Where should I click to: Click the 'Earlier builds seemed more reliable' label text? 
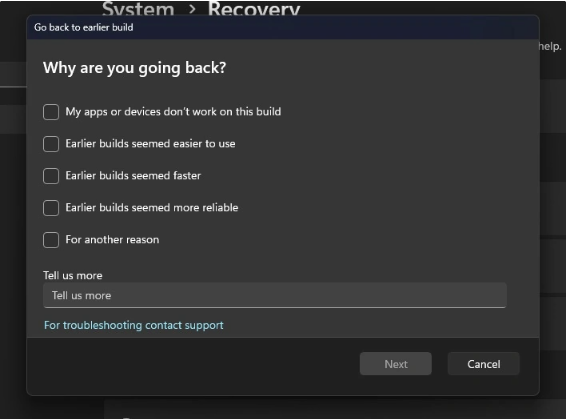tap(152, 208)
